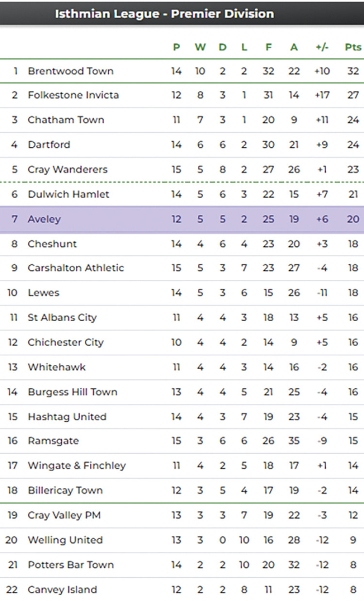Click St Albans City in standings
The image size is (364, 601).
62,317
